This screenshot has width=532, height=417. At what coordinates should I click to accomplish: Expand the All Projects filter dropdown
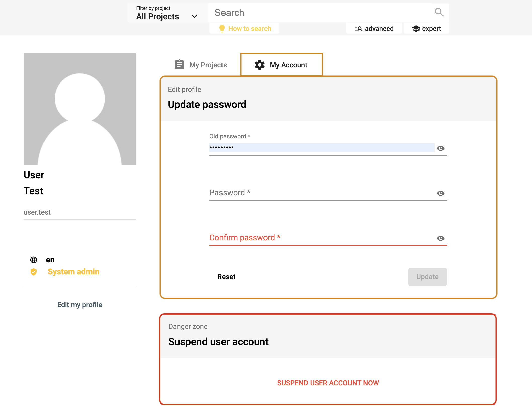point(167,13)
